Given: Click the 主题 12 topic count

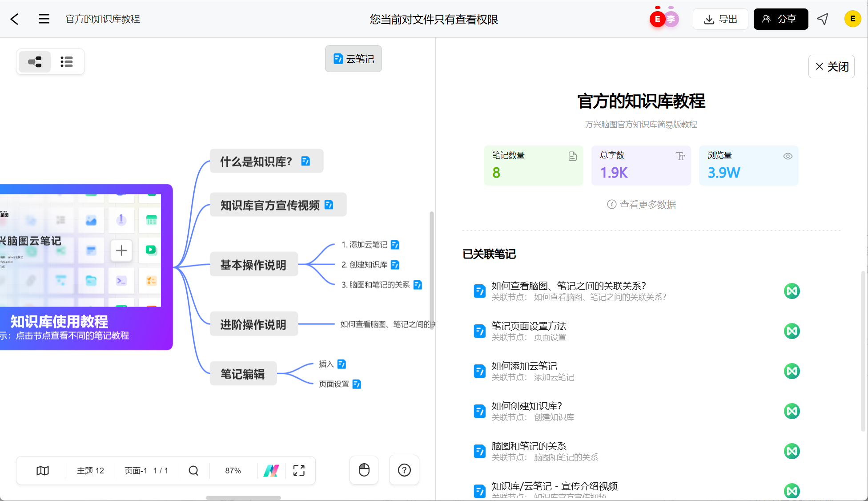Looking at the screenshot, I should pyautogui.click(x=90, y=470).
